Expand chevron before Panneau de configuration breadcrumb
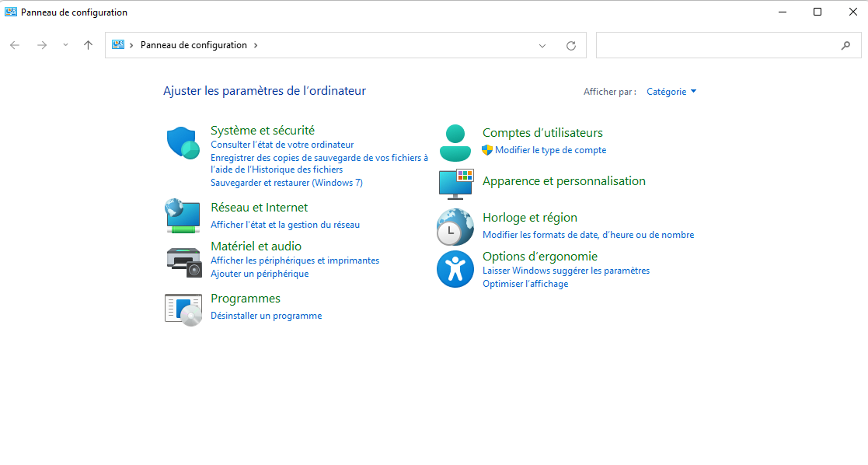Viewport: 868px width, 465px height. point(131,45)
